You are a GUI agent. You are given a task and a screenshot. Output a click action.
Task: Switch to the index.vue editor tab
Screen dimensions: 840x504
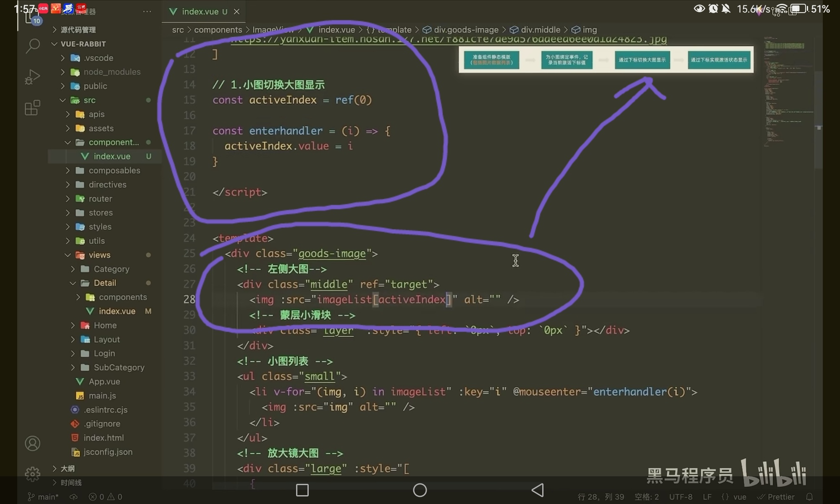(200, 12)
